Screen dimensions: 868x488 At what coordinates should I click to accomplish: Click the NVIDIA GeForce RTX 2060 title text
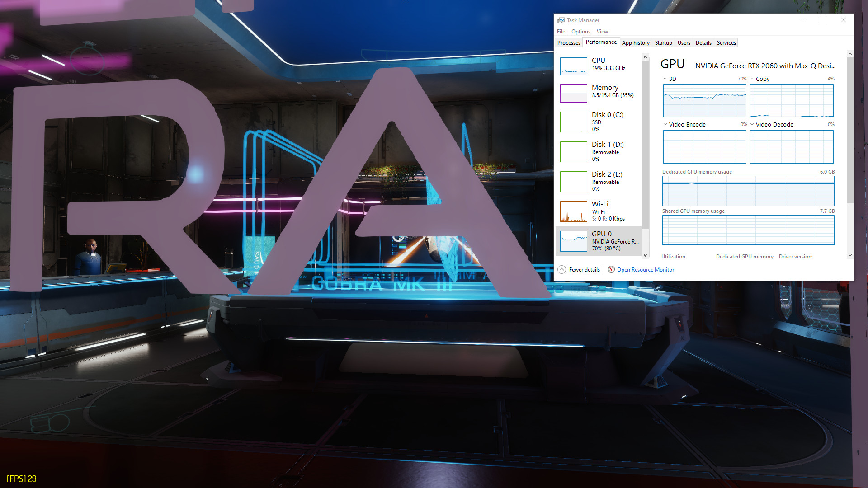765,66
